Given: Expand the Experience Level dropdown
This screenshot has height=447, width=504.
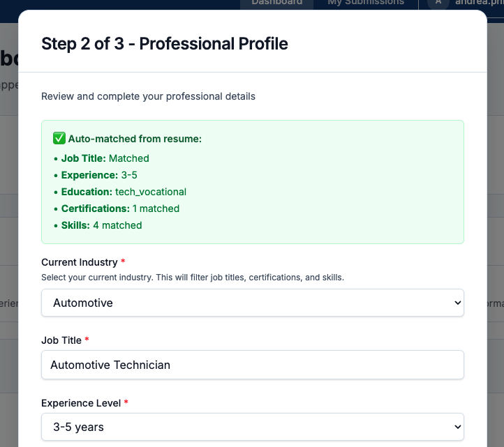Looking at the screenshot, I should click(x=252, y=427).
